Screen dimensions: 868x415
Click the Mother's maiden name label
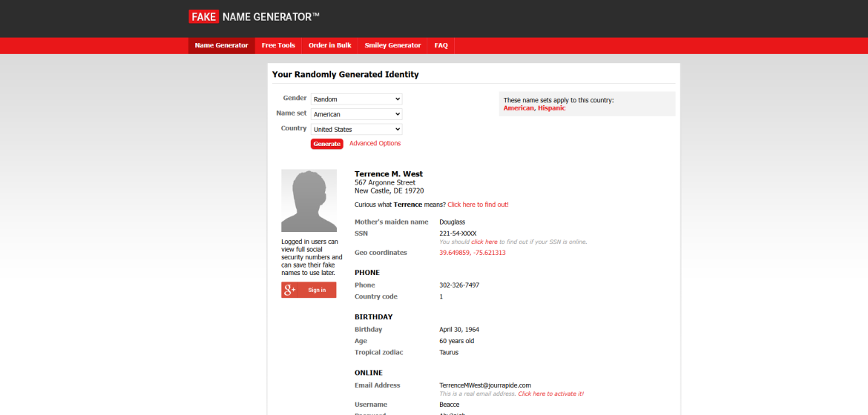[392, 222]
